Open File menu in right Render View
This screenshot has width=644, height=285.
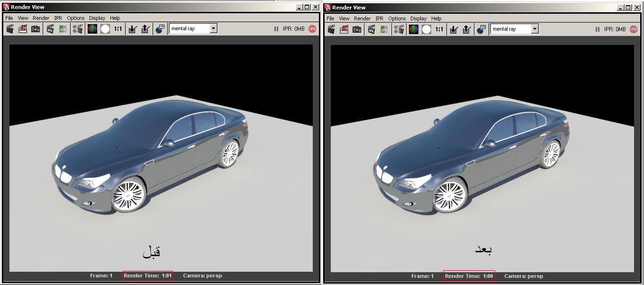(330, 18)
